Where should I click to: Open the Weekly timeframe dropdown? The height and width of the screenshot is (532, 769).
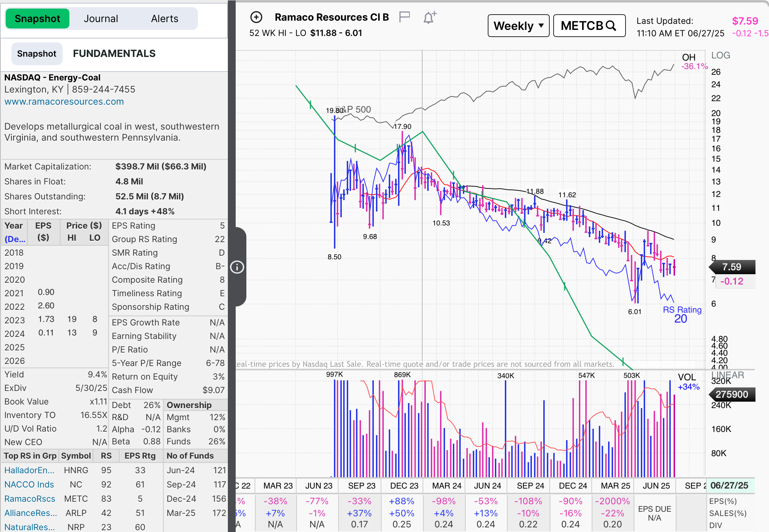[x=518, y=26]
